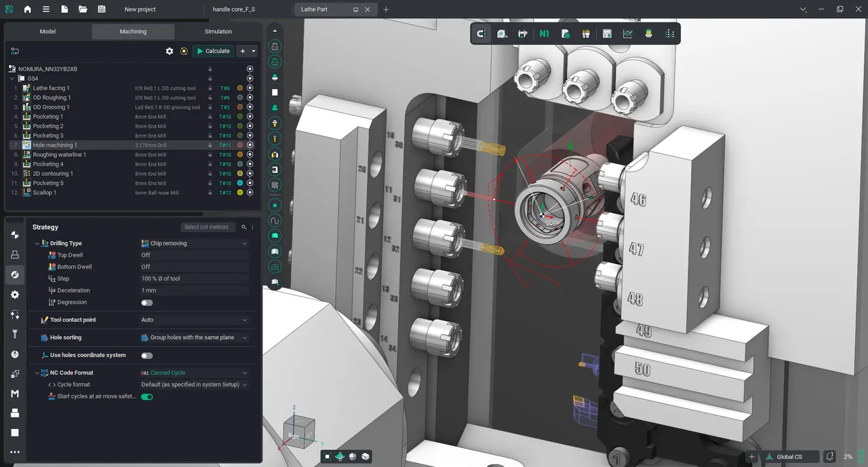Open the NC Code Format Canned Cycle dropdown

click(x=194, y=373)
